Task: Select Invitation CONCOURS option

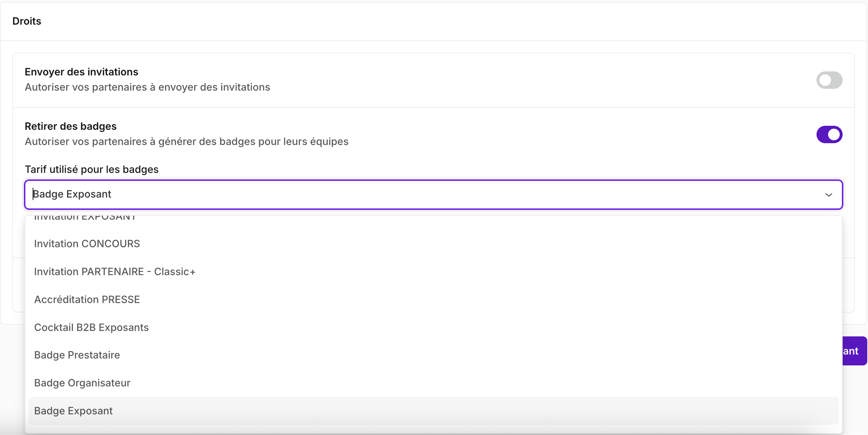Action: [x=87, y=244]
